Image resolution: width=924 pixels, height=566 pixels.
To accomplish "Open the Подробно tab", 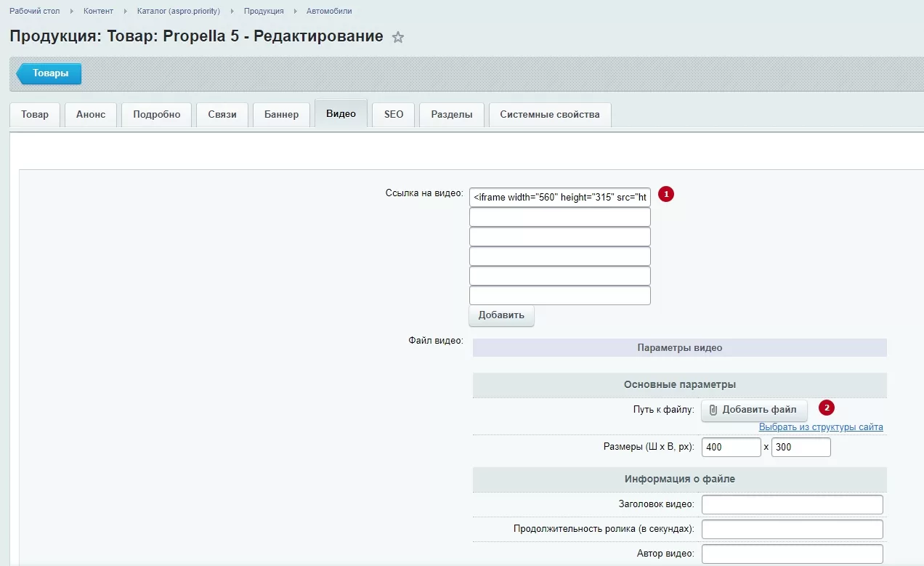I will [157, 115].
